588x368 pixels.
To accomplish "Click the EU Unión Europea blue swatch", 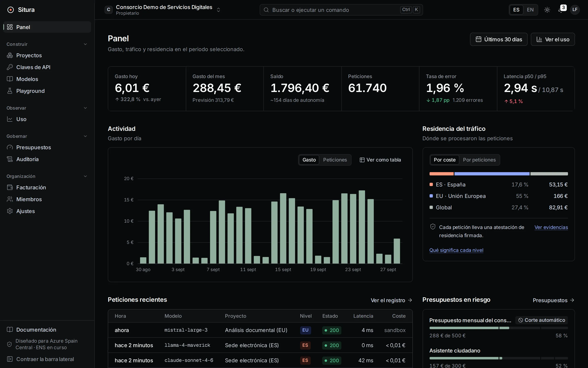I will click(x=431, y=196).
